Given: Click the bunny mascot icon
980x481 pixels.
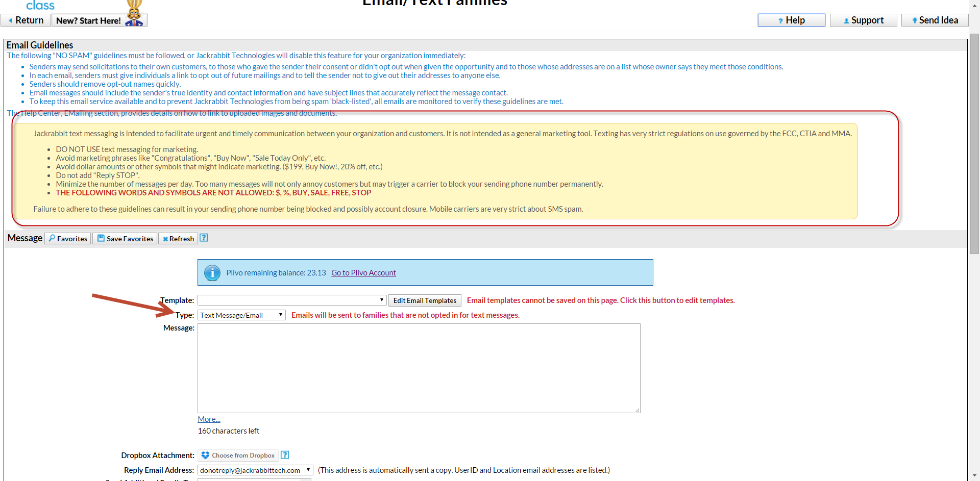Looking at the screenshot, I should 134,14.
